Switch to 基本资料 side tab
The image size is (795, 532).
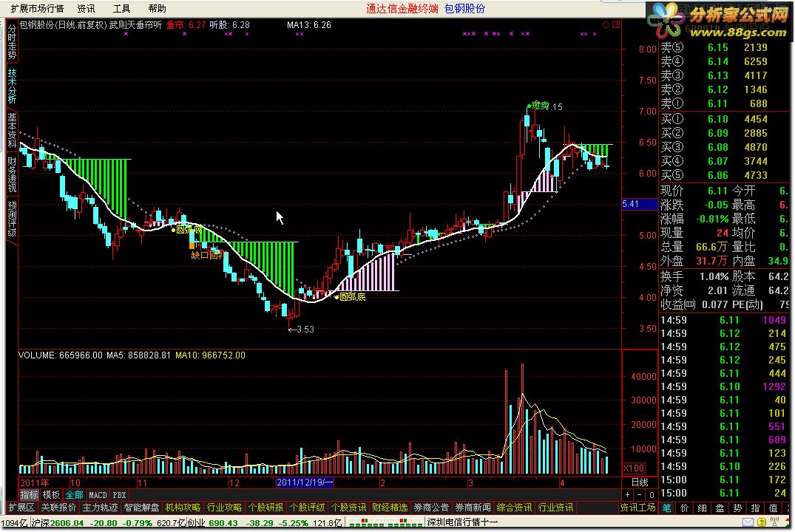12,130
